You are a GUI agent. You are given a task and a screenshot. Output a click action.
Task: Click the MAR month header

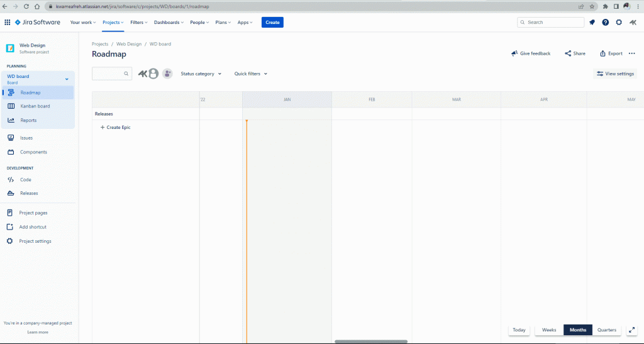457,100
